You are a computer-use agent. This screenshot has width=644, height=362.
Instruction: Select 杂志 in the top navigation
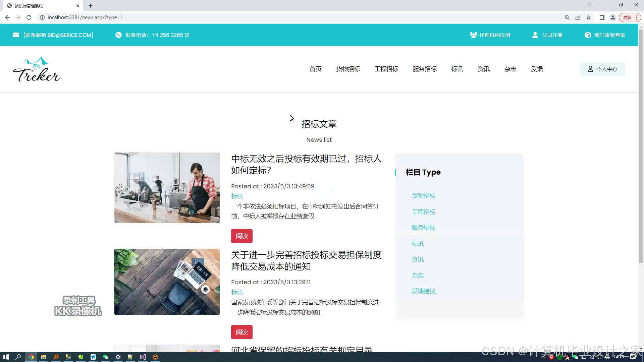pyautogui.click(x=510, y=69)
